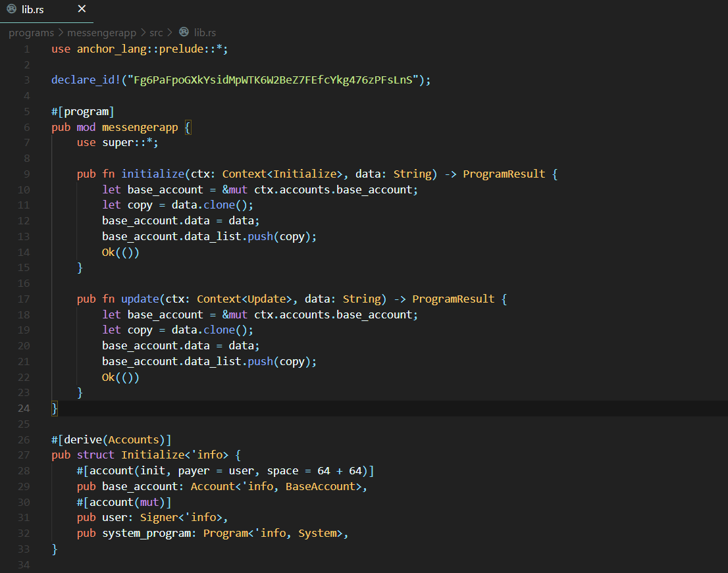Click line number 9 in gutter
This screenshot has width=728, height=573.
[27, 174]
